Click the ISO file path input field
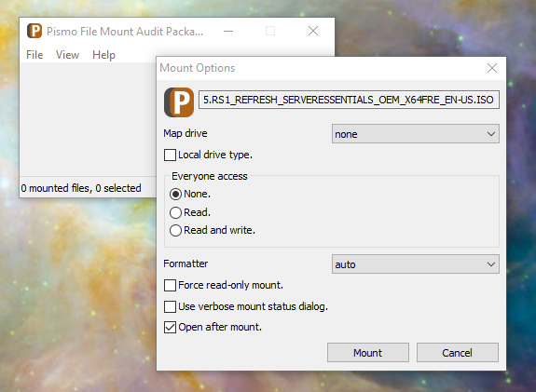536x392 pixels. pyautogui.click(x=349, y=100)
